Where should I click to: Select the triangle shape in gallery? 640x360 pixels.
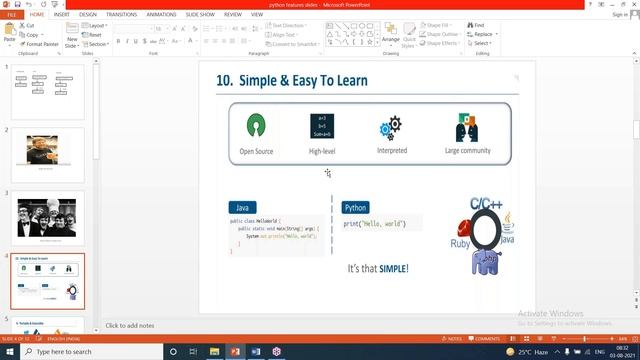329,34
